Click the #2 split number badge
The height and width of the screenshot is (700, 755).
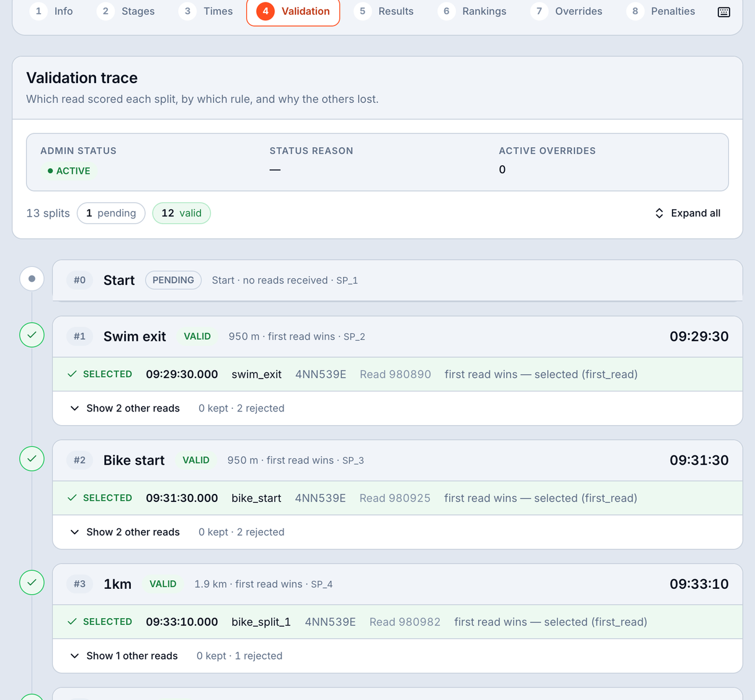coord(80,460)
